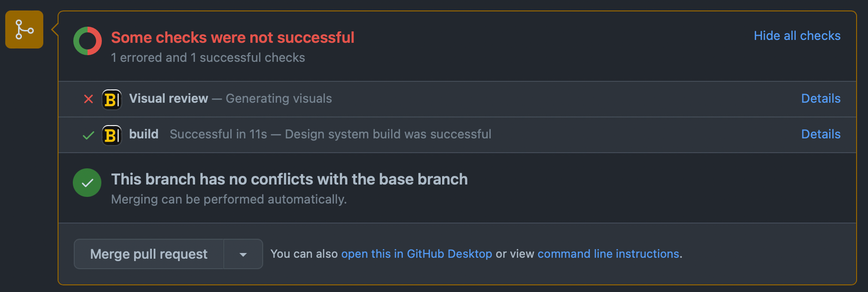
Task: Open Details for the Visual review check
Action: pos(820,98)
